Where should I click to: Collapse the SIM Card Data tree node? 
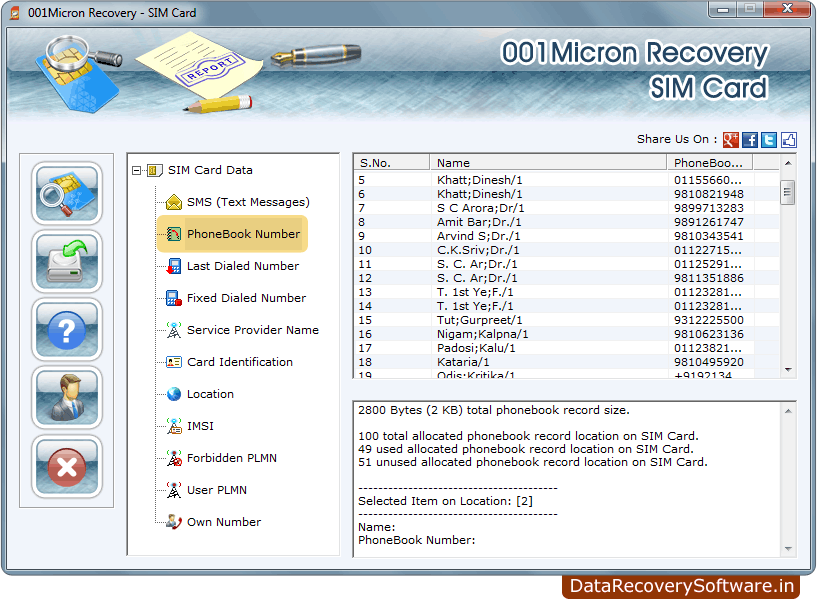point(137,170)
